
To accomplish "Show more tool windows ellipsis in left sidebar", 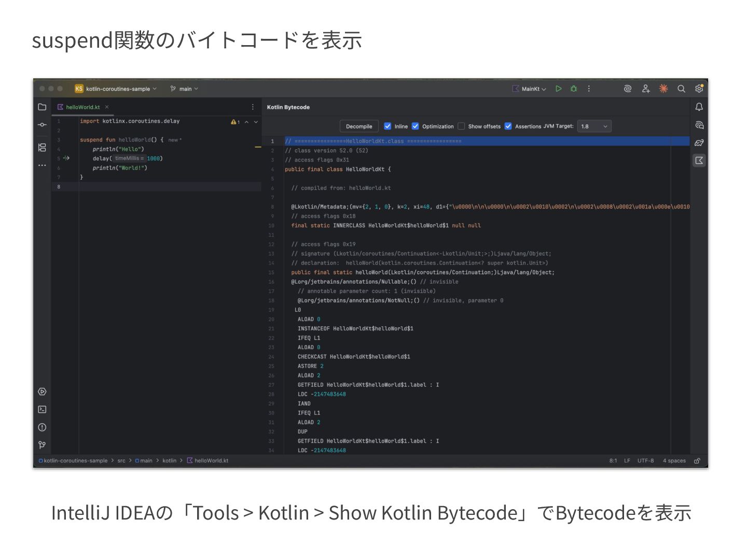I will click(42, 165).
